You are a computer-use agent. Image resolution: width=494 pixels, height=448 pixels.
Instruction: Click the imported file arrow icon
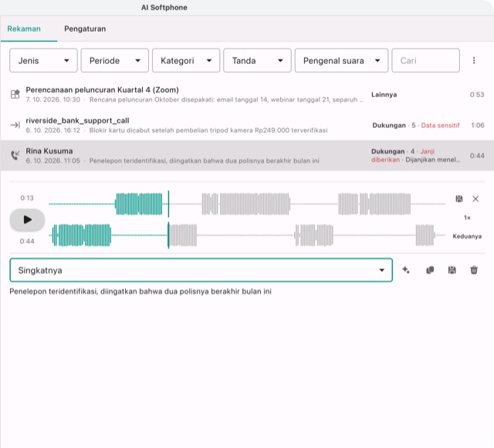[15, 125]
